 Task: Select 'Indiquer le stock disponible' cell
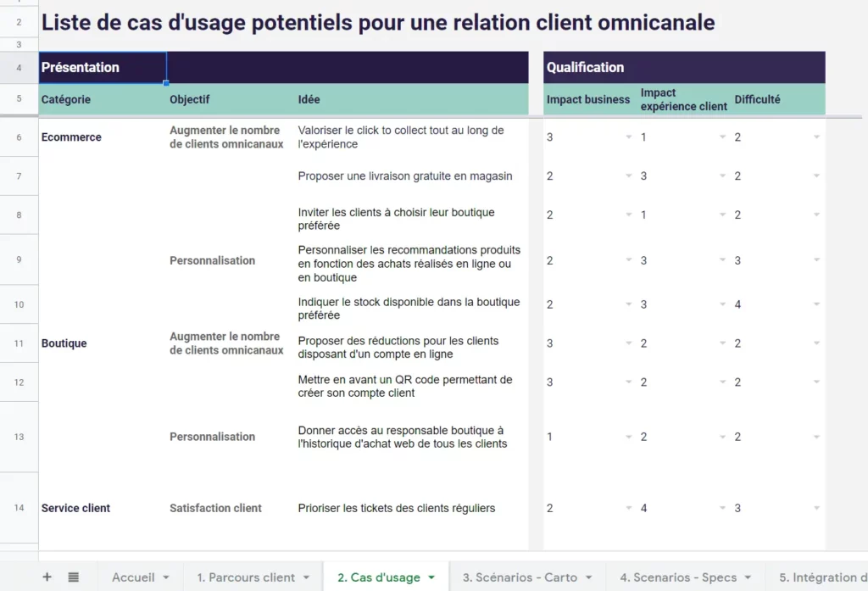[x=412, y=304]
